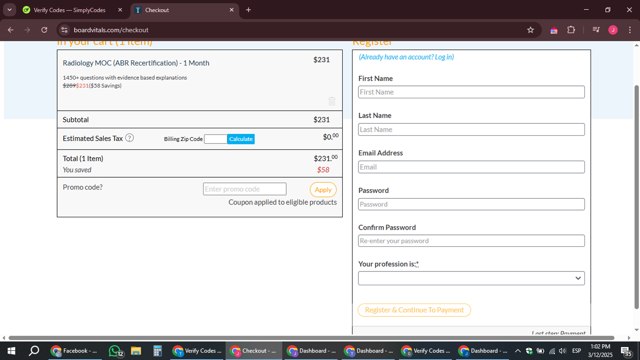
Task: Open the tab search dropdown arrow
Action: pyautogui.click(x=9, y=10)
